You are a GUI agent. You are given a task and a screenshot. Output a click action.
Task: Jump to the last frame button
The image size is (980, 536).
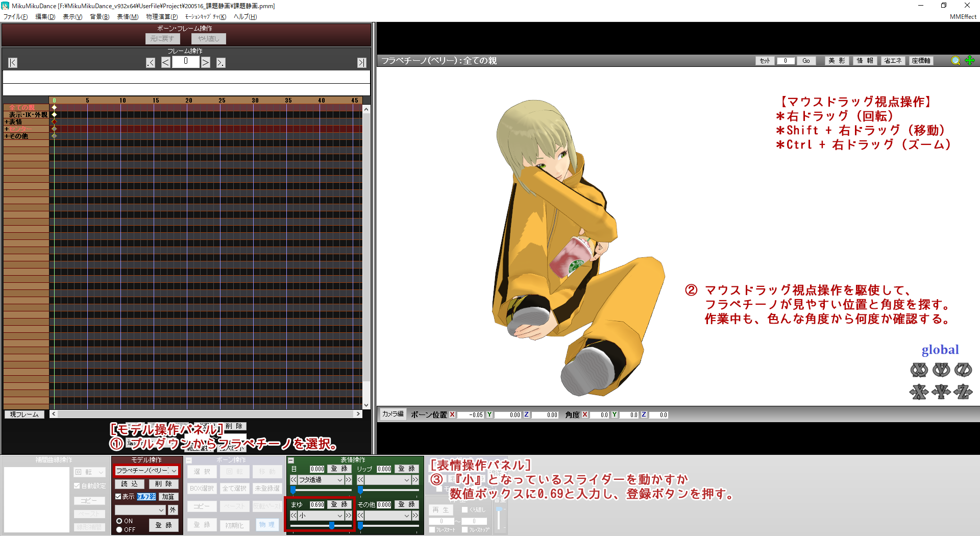click(361, 63)
